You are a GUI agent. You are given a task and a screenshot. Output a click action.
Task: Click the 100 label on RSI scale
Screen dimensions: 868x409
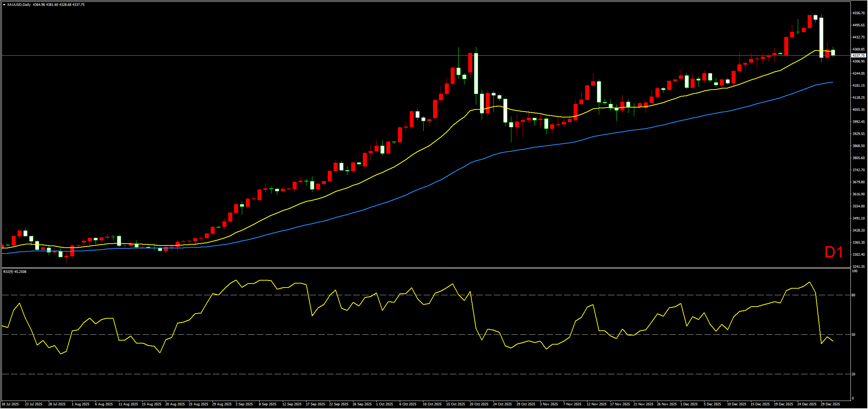[854, 271]
